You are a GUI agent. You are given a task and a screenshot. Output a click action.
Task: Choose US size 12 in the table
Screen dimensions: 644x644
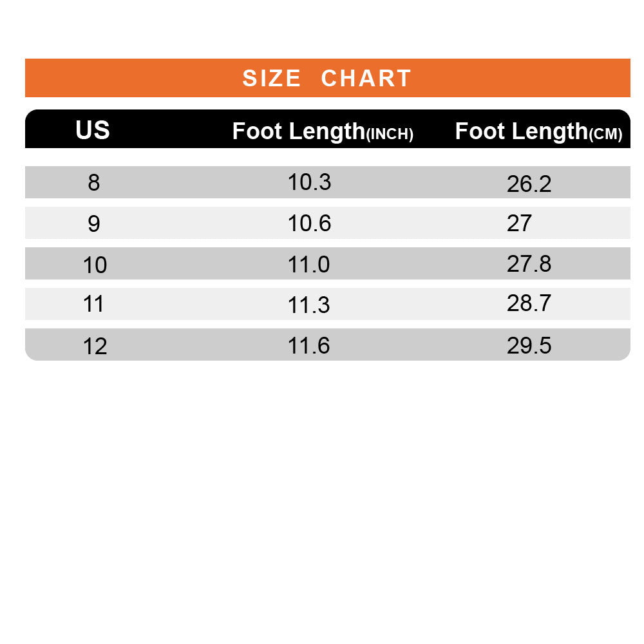point(95,346)
